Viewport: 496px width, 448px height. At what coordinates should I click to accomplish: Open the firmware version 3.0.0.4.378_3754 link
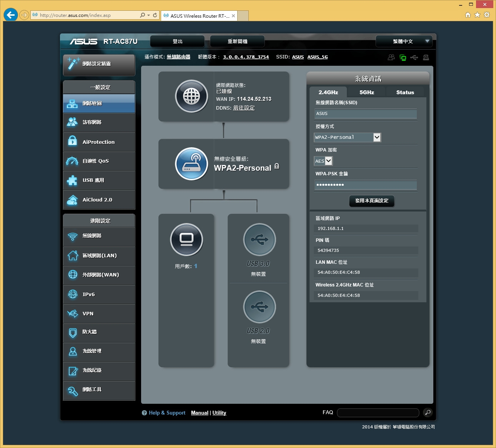[246, 57]
